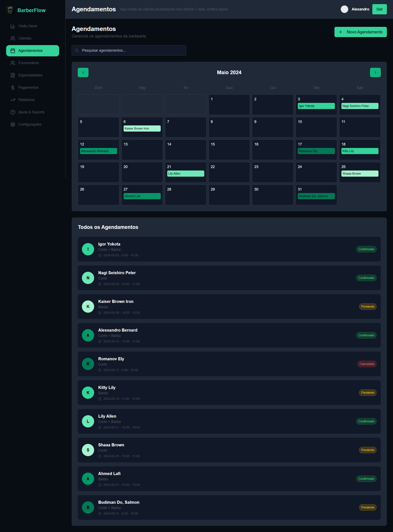
Task: Focus the Pesquisar agendamentos search field
Action: 129,50
